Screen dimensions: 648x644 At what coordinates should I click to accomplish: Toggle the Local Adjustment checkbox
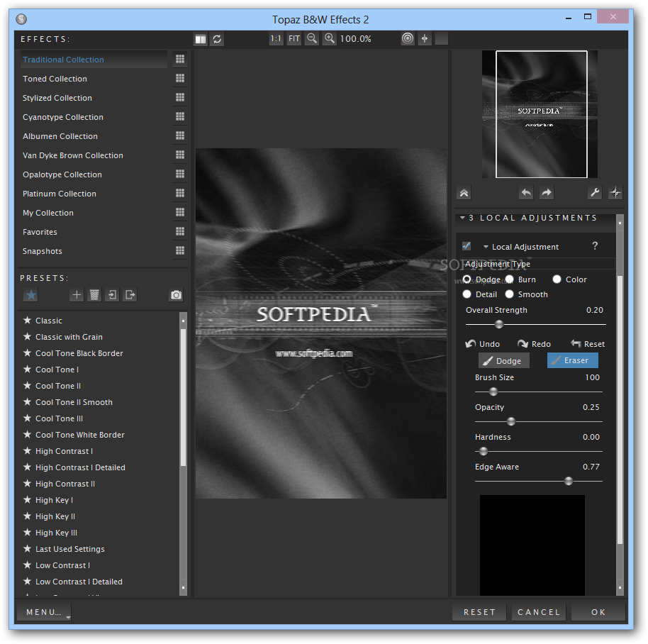tap(467, 246)
